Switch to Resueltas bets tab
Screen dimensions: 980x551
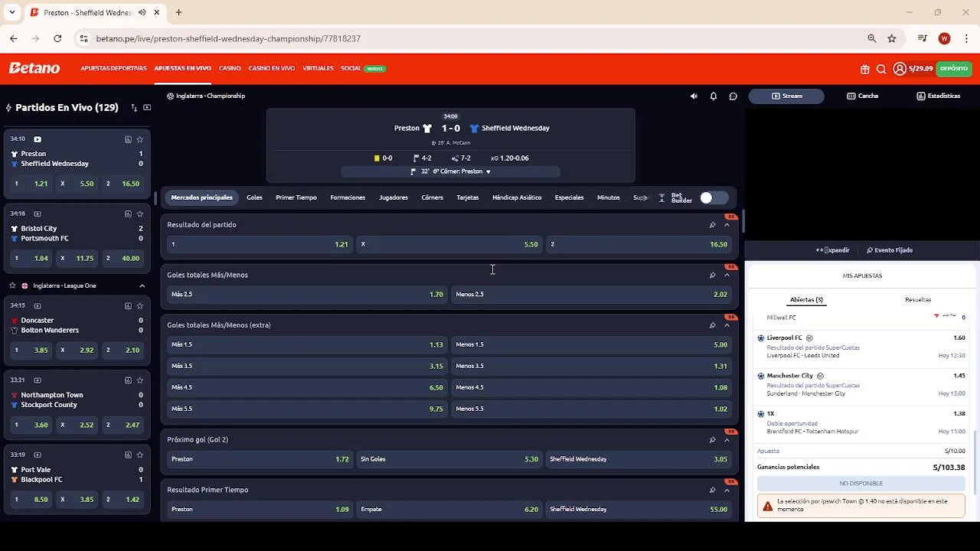(x=918, y=300)
